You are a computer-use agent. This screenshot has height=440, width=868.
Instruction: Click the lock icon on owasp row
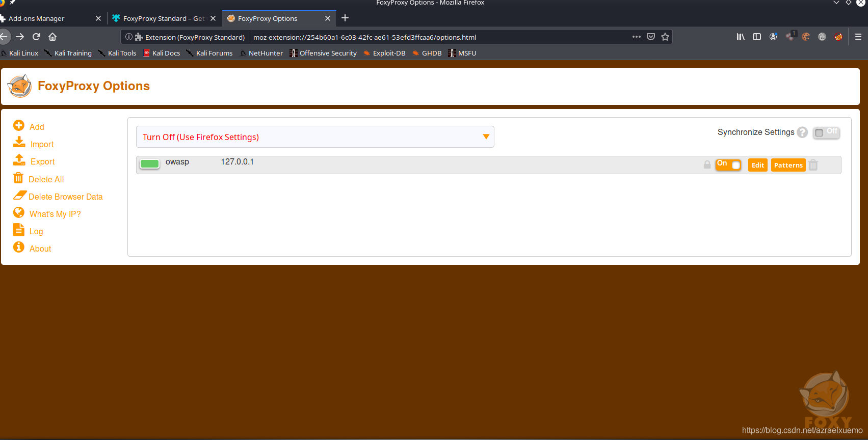707,164
